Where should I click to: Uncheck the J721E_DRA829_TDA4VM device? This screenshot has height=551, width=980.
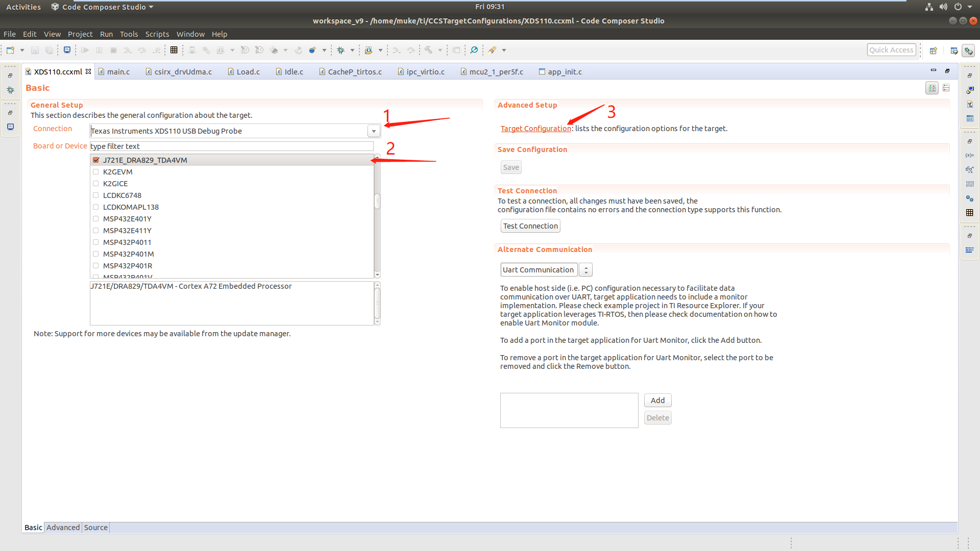click(x=96, y=160)
